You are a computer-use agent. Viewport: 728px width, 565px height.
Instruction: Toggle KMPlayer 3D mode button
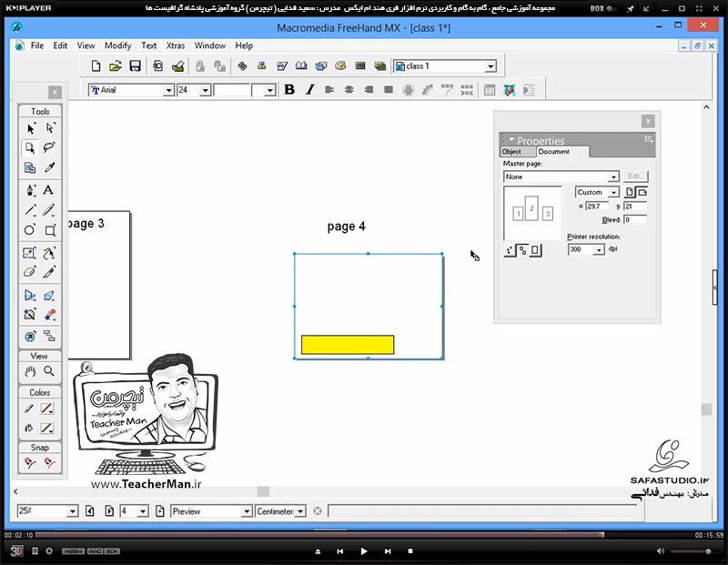16,551
